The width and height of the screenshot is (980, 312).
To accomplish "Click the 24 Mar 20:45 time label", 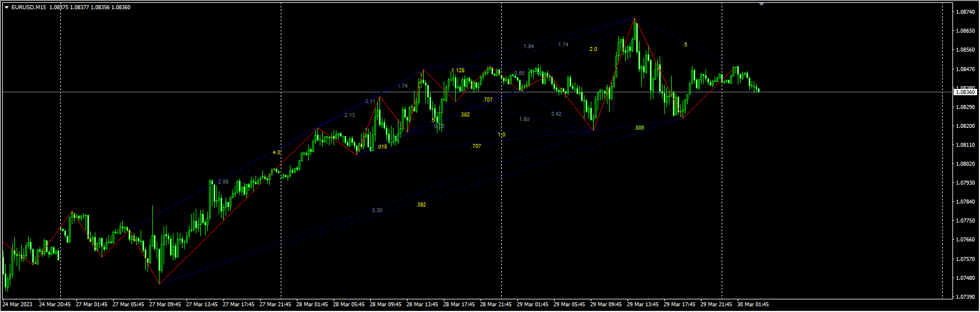I will click(x=55, y=305).
